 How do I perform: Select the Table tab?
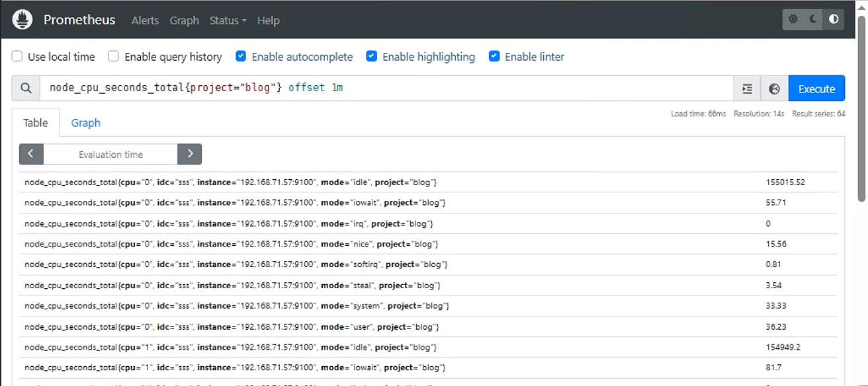(36, 123)
